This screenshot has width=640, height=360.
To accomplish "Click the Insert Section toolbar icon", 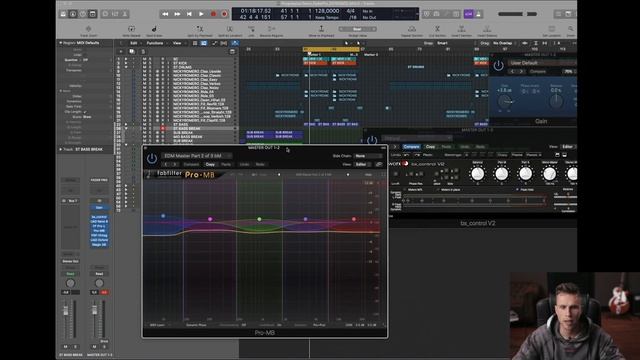I will [x=461, y=29].
